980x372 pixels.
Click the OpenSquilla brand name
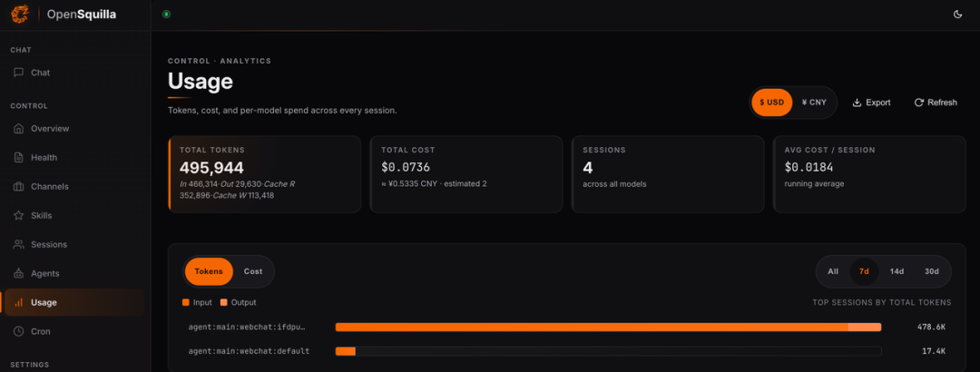(82, 14)
